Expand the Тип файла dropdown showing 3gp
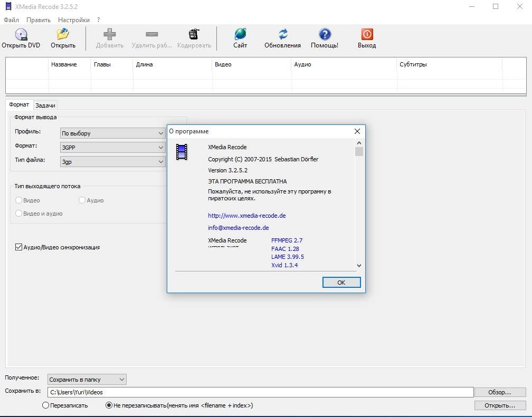Screen dimensions: 532x417 point(112,162)
